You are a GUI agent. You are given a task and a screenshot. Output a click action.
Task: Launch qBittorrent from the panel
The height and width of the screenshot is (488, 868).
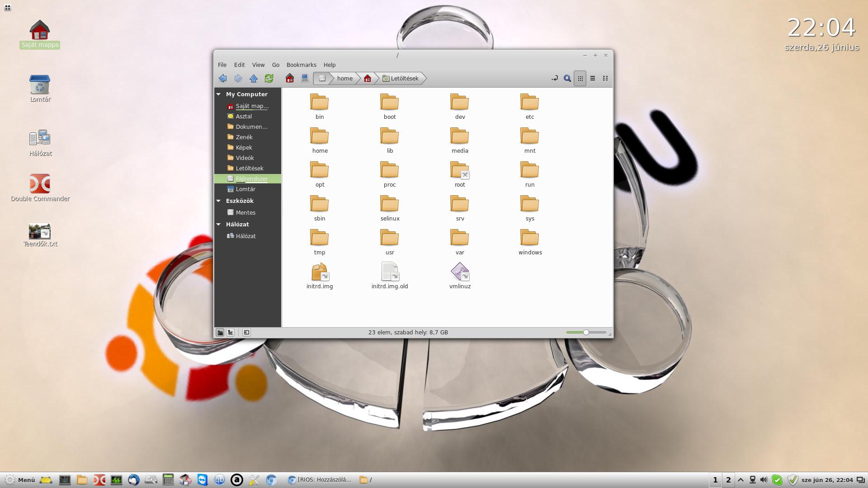click(x=220, y=480)
